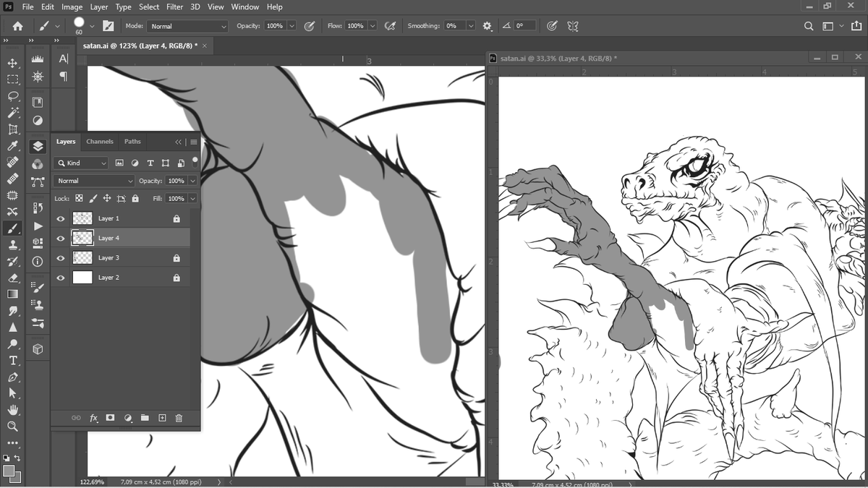Open the Window menu

click(x=245, y=7)
